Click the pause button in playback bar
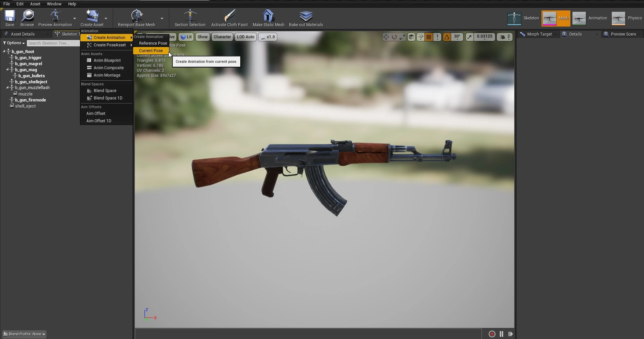This screenshot has width=644, height=339. [x=501, y=334]
